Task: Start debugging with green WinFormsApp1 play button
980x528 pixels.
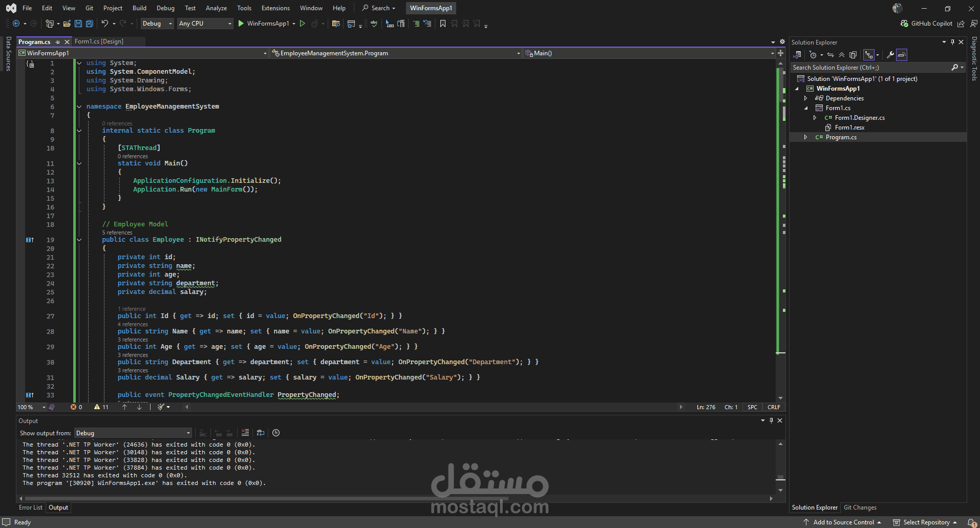Action: click(x=241, y=24)
